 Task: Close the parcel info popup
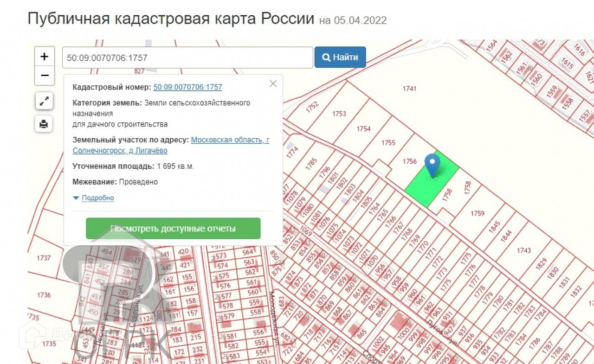coord(273,83)
